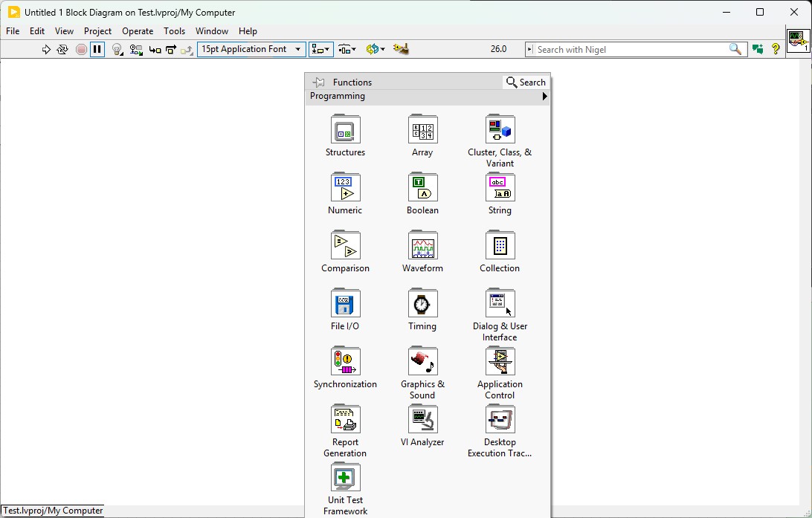Open the File menu
The width and height of the screenshot is (812, 518).
13,31
